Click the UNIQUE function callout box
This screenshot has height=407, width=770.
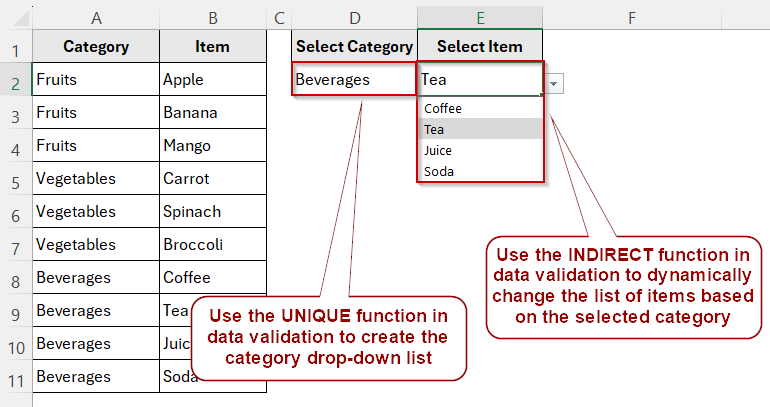pos(329,338)
